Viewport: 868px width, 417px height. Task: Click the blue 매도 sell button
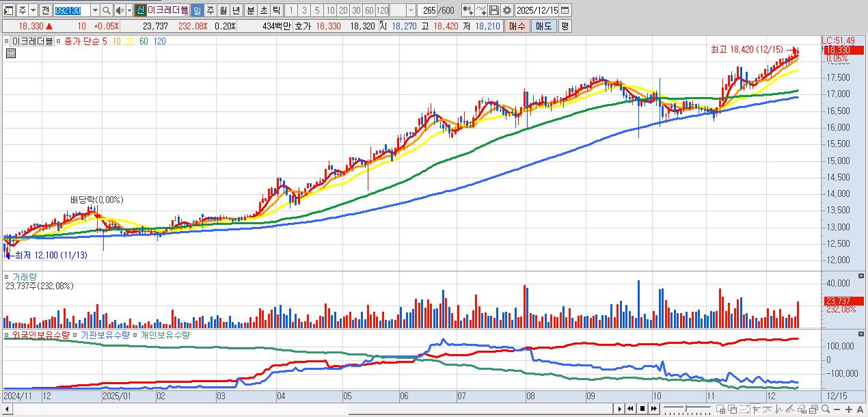click(x=543, y=26)
